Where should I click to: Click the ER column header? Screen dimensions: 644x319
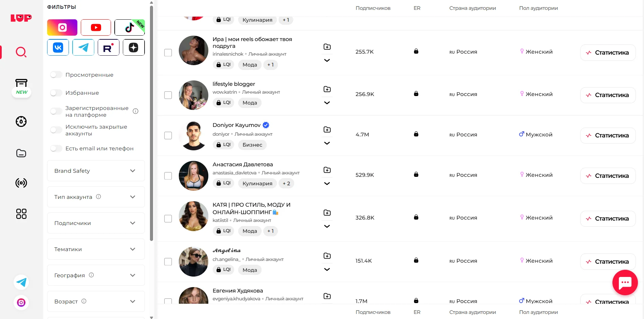[x=417, y=8]
